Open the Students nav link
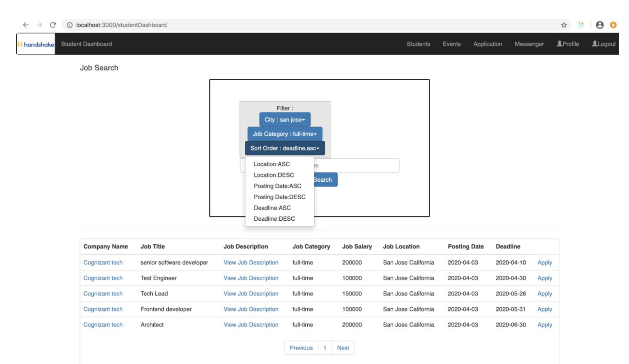Image resolution: width=629 pixels, height=364 pixels. [x=418, y=44]
